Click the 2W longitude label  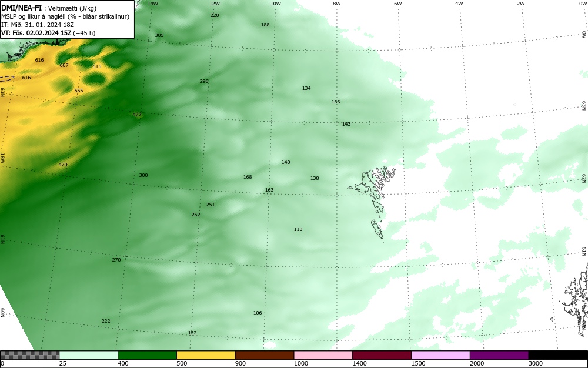click(520, 4)
